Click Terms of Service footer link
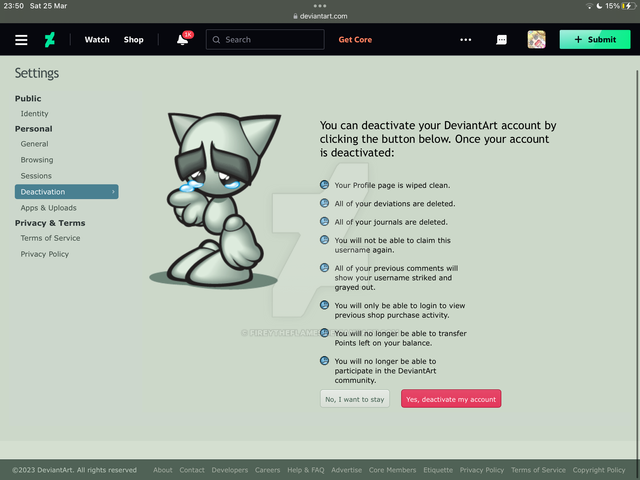 (x=538, y=470)
